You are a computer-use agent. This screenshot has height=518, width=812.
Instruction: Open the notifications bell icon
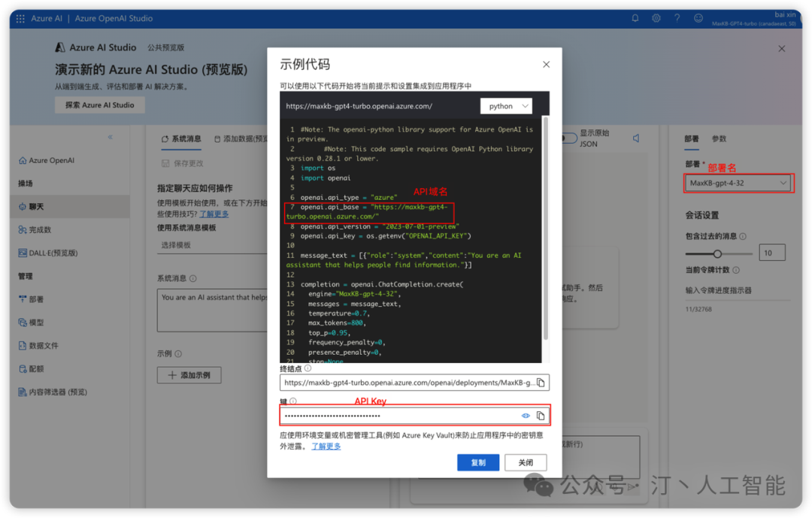click(x=635, y=18)
